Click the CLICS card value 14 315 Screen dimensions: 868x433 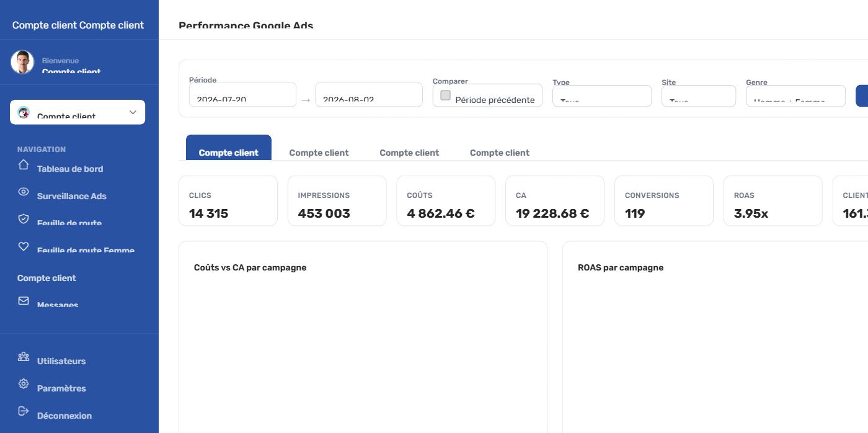[208, 213]
